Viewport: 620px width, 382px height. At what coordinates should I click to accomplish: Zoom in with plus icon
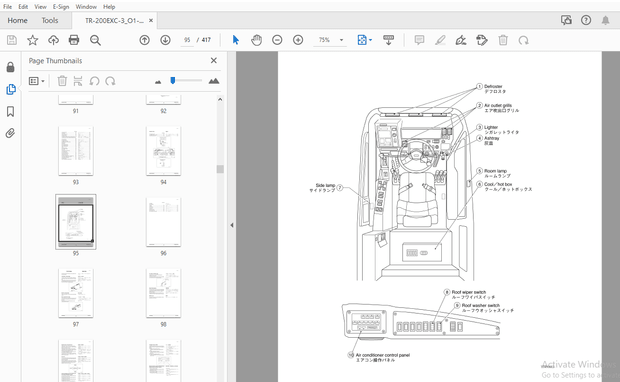click(x=298, y=40)
